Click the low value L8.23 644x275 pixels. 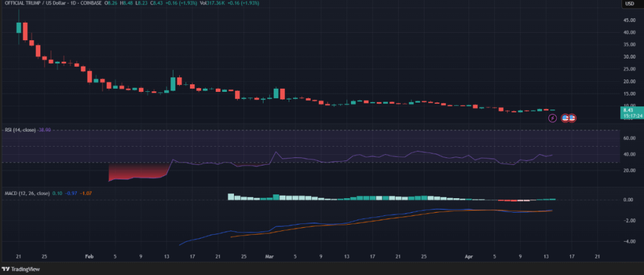click(x=142, y=3)
